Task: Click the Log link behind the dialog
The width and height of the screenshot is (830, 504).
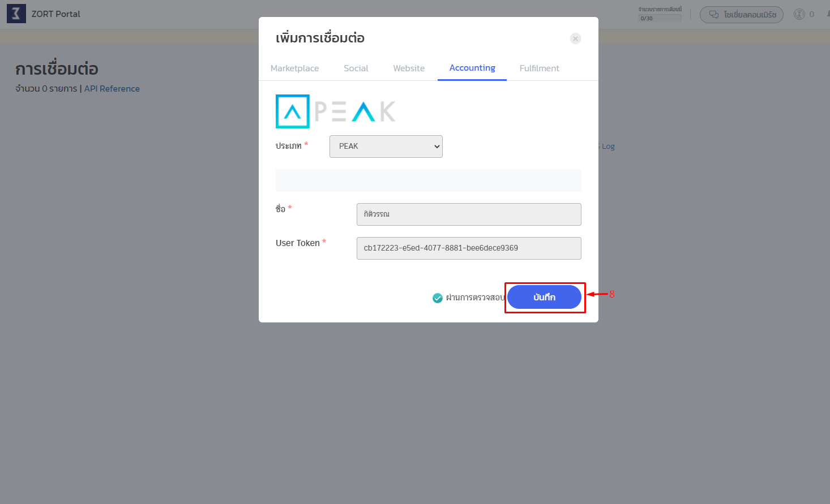Action: (x=608, y=147)
